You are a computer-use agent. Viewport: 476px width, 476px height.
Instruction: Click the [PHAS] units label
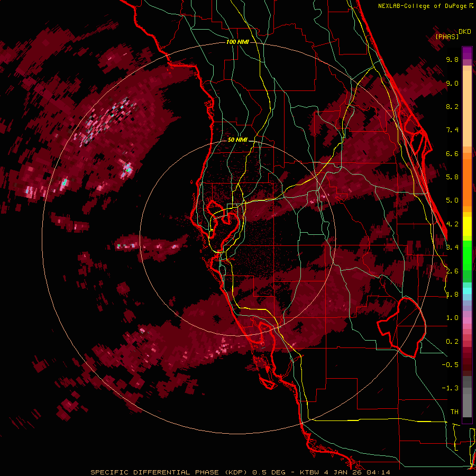pyautogui.click(x=447, y=36)
